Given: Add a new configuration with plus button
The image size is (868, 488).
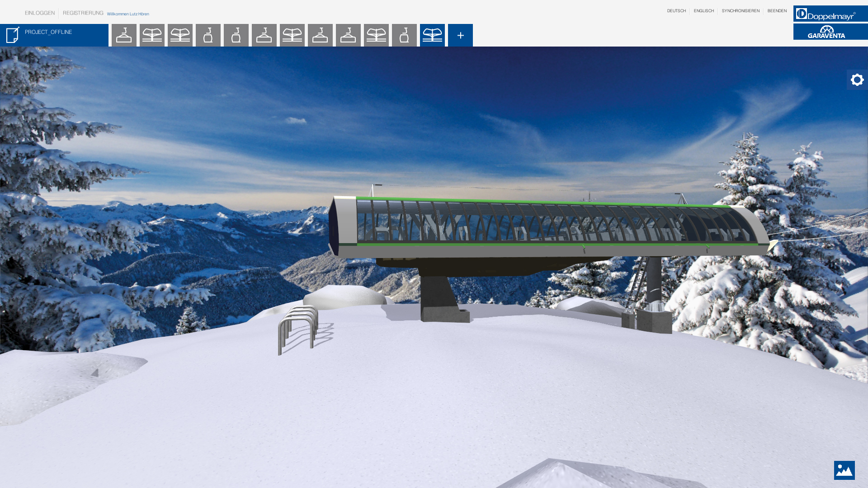Looking at the screenshot, I should (x=460, y=35).
